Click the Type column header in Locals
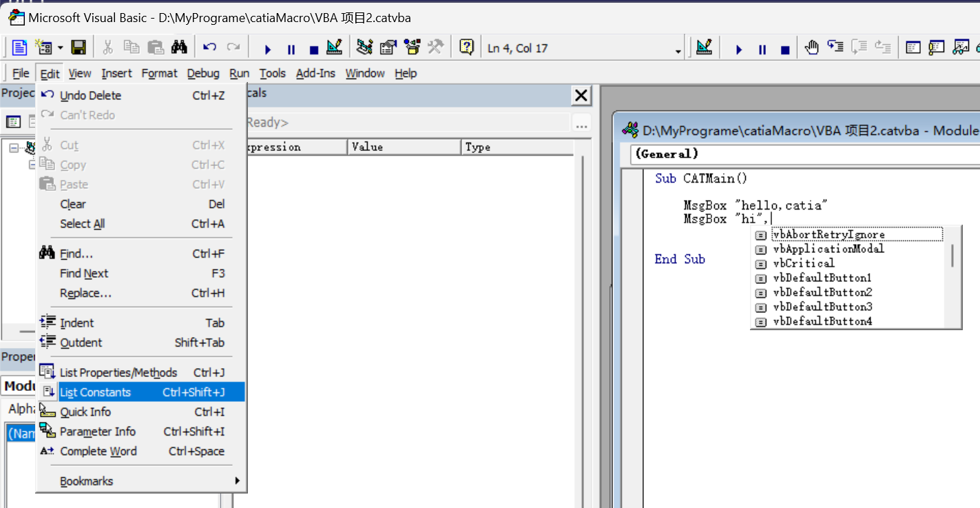Image resolution: width=980 pixels, height=508 pixels. point(517,147)
